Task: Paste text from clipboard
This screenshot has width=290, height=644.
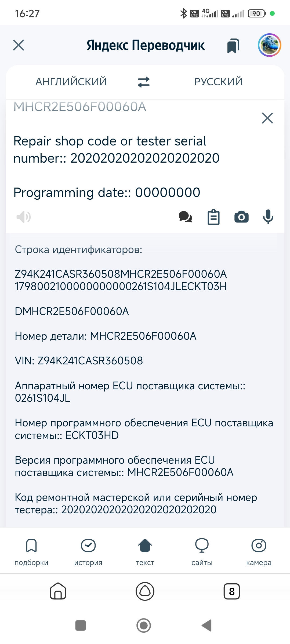Action: pyautogui.click(x=213, y=217)
